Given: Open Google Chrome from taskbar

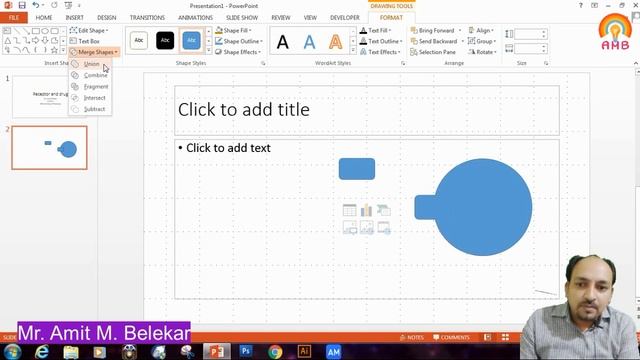Looking at the screenshot, I should click(275, 351).
